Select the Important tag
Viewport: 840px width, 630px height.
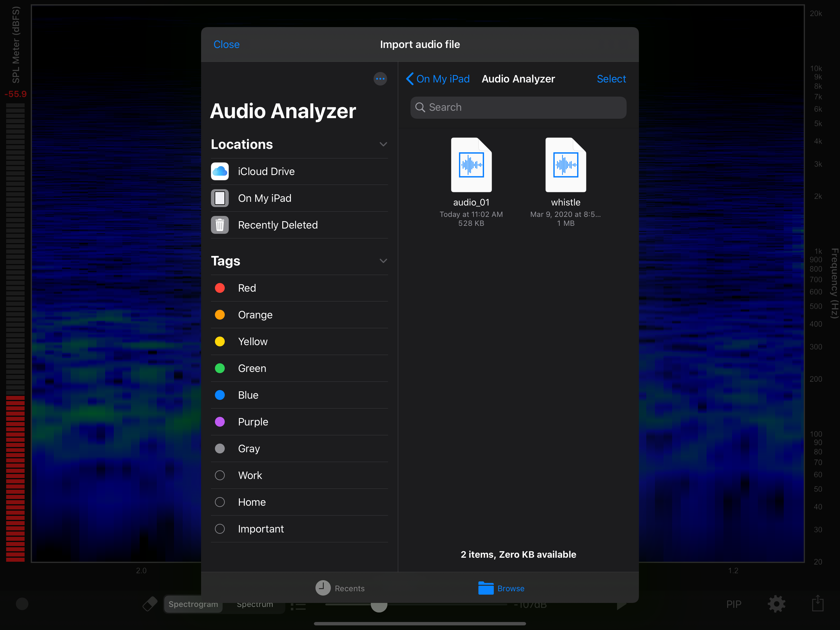pyautogui.click(x=299, y=529)
